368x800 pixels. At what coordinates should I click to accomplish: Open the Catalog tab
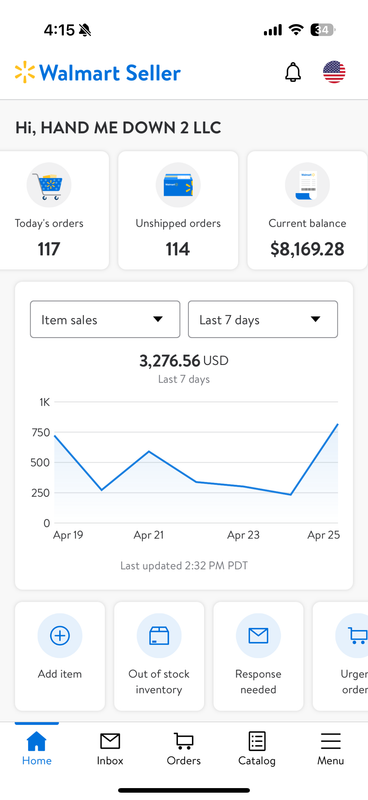click(x=257, y=748)
